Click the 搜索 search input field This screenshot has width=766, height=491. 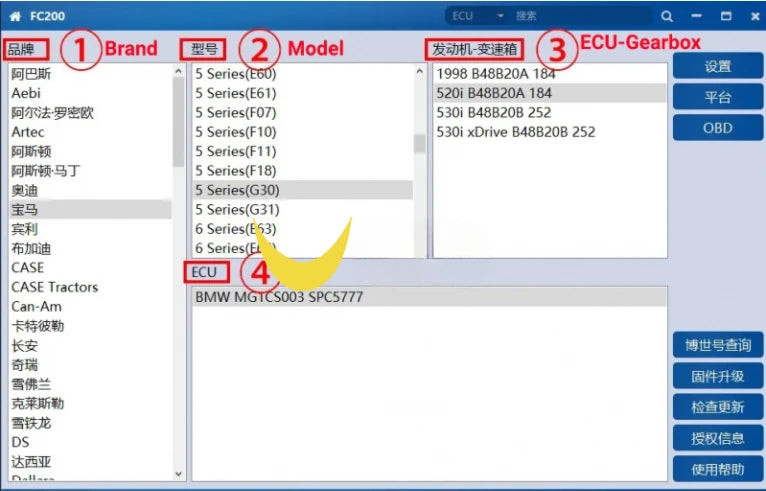(x=580, y=16)
